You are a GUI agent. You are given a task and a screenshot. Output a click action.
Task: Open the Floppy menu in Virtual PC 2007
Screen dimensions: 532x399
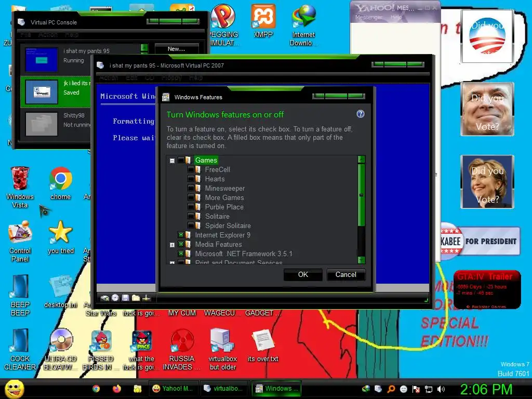coord(171,78)
